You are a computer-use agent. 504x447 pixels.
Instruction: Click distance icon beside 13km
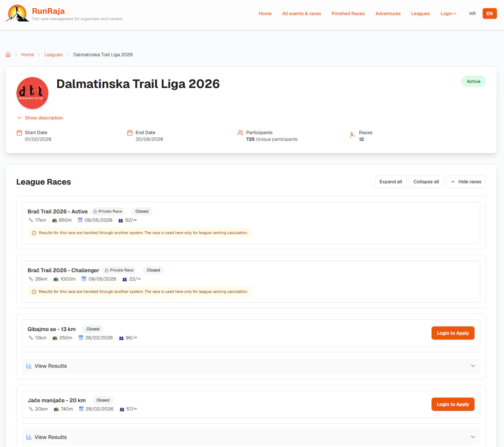click(31, 338)
